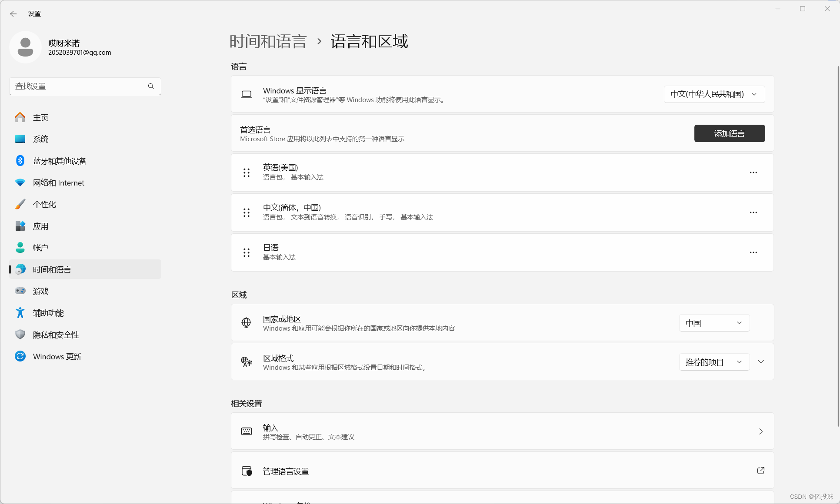Click the back arrow icon
The image size is (840, 504).
[13, 14]
